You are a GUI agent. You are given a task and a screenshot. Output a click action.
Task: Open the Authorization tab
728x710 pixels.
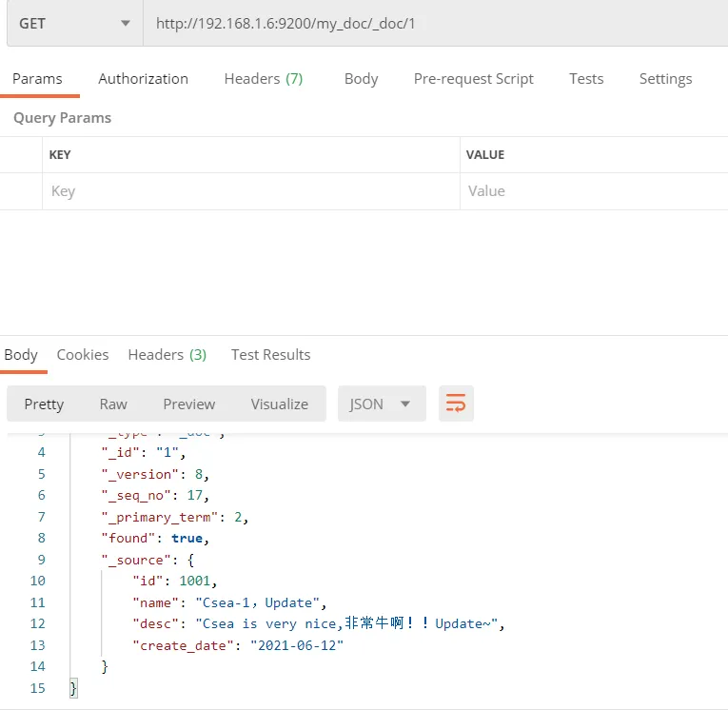(x=143, y=79)
